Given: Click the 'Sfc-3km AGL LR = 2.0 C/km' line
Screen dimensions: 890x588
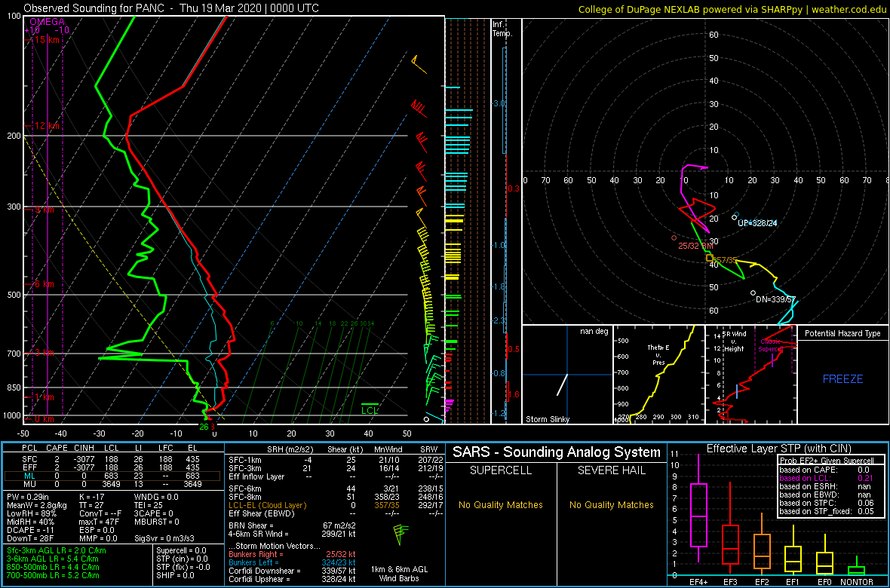Looking at the screenshot, I should (57, 551).
